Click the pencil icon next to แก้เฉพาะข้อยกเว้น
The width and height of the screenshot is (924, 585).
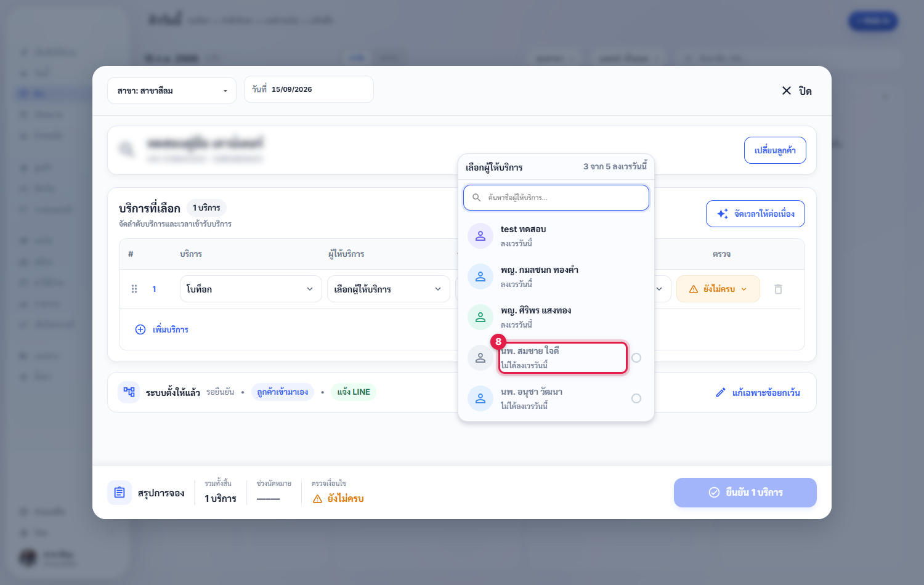(721, 392)
